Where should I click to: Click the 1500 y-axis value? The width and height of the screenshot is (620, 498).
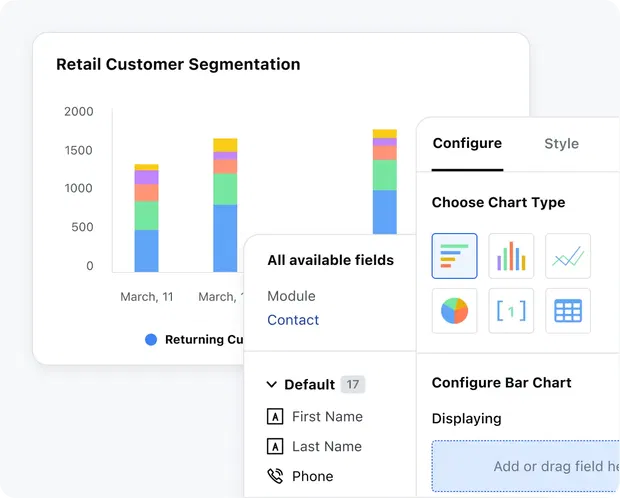click(79, 150)
